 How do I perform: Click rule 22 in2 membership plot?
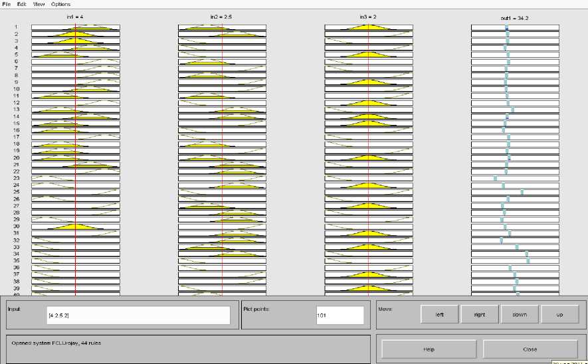click(x=222, y=171)
